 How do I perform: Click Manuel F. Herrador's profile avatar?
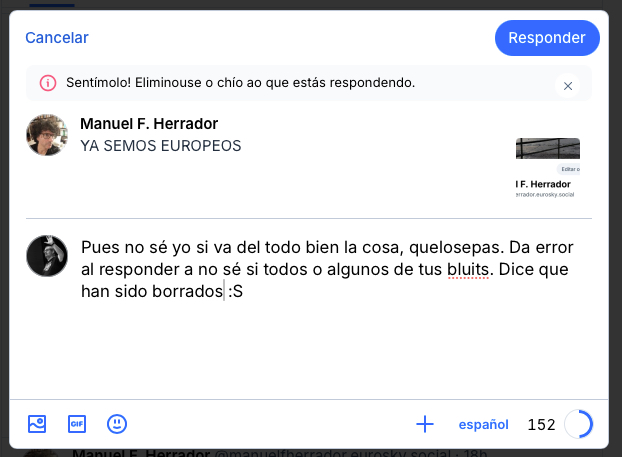(x=46, y=135)
